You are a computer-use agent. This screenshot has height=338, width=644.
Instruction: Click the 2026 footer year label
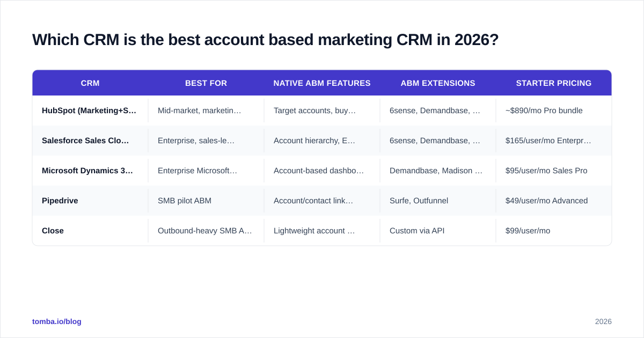pos(603,321)
